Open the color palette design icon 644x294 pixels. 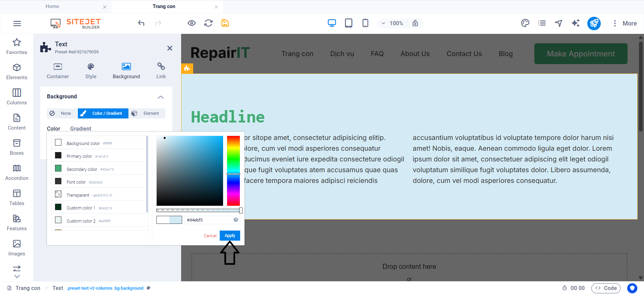click(525, 23)
